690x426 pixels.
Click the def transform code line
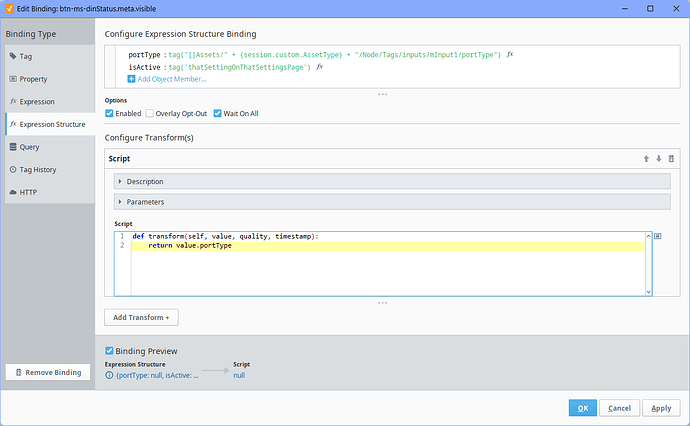[x=225, y=236]
